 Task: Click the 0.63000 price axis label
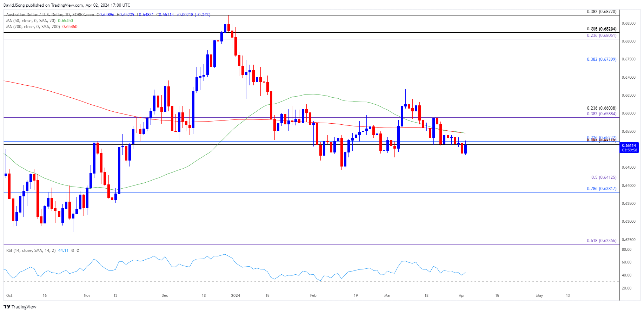pos(629,221)
